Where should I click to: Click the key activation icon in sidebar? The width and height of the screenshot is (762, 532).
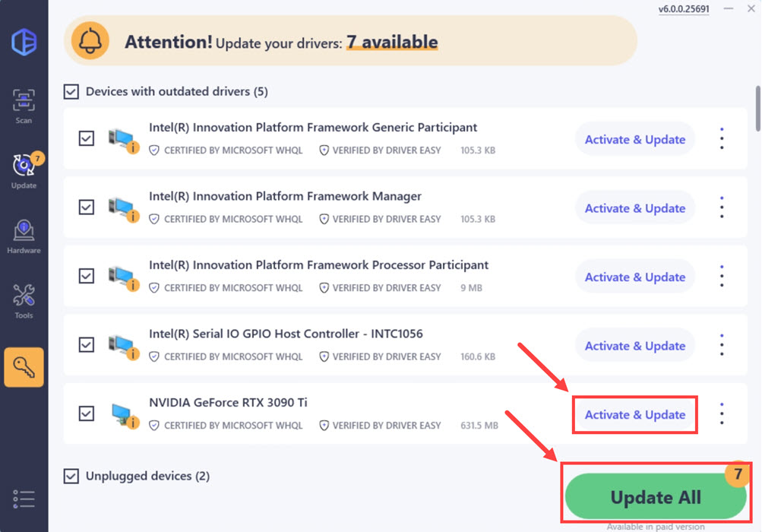click(24, 367)
